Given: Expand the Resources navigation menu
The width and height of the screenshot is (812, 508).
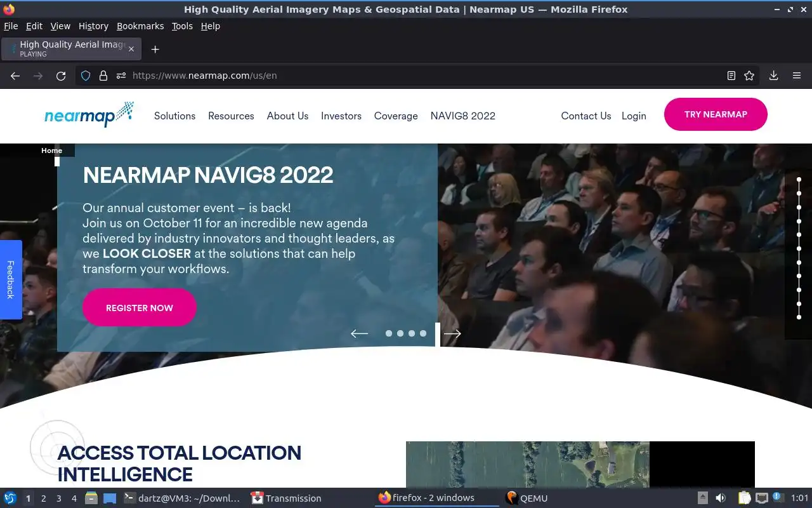Looking at the screenshot, I should coord(231,116).
